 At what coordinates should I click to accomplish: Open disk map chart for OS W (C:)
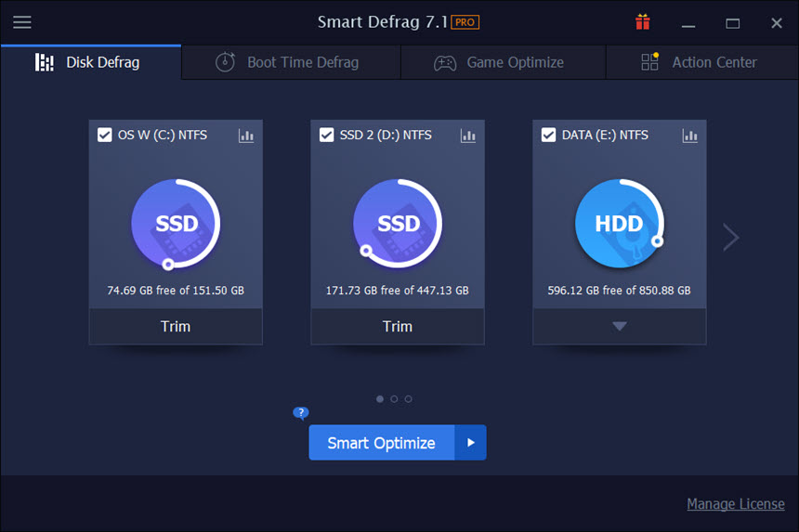246,136
